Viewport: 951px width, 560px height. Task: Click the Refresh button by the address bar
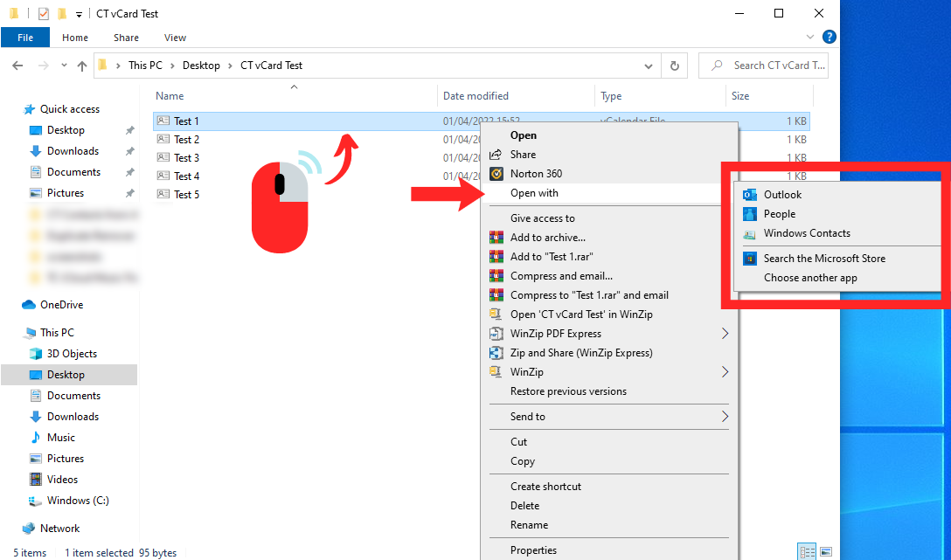(675, 66)
